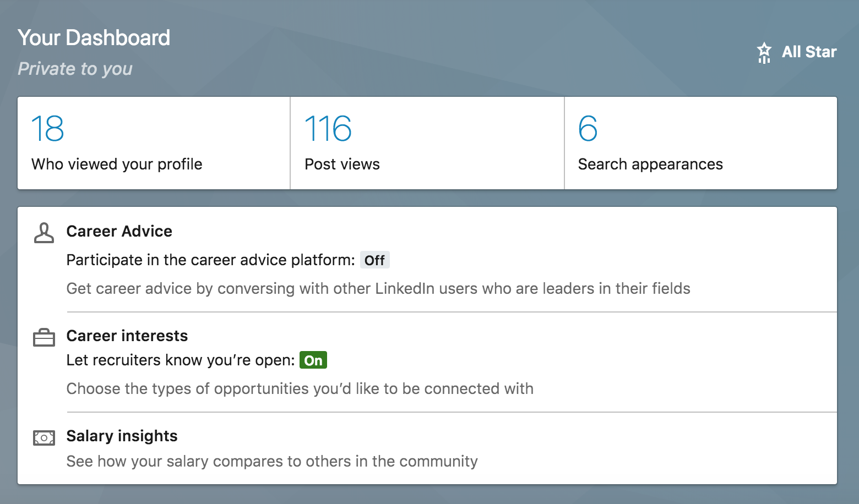859x504 pixels.
Task: Toggle the career advice platform Off badge
Action: pos(375,260)
